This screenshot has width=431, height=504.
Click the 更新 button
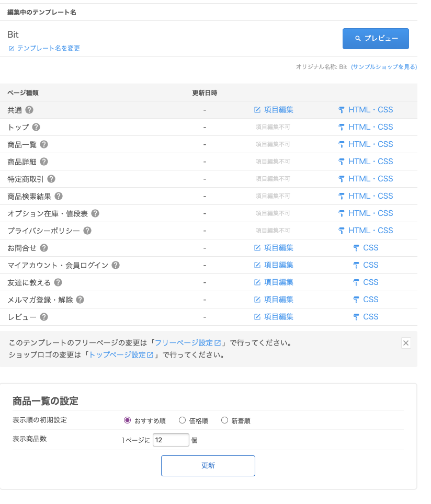[208, 466]
